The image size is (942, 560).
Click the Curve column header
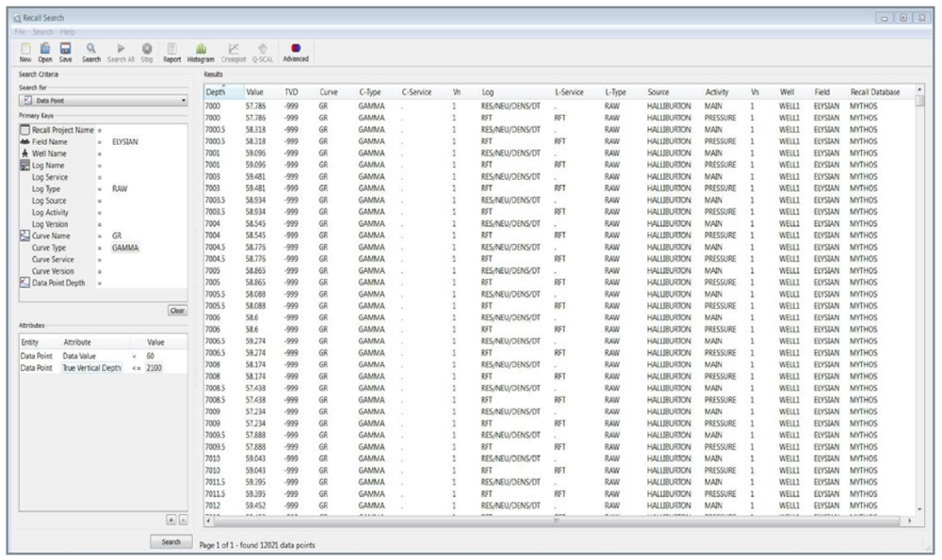pos(329,92)
